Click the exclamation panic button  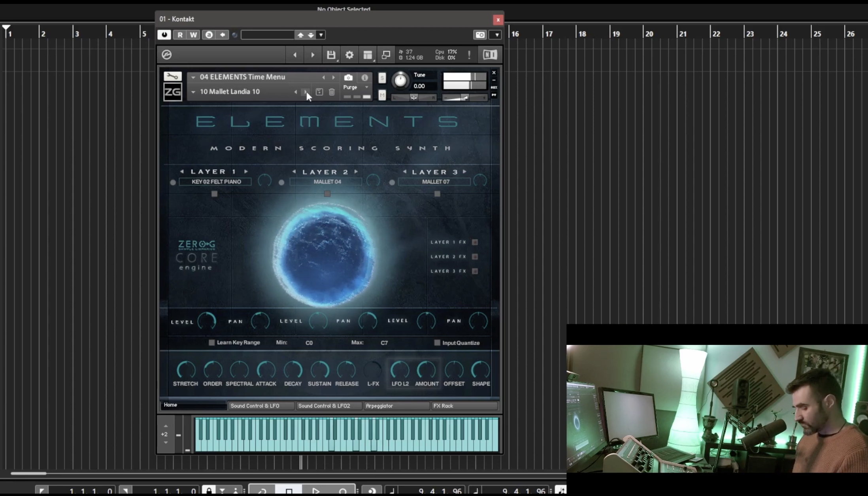click(469, 55)
